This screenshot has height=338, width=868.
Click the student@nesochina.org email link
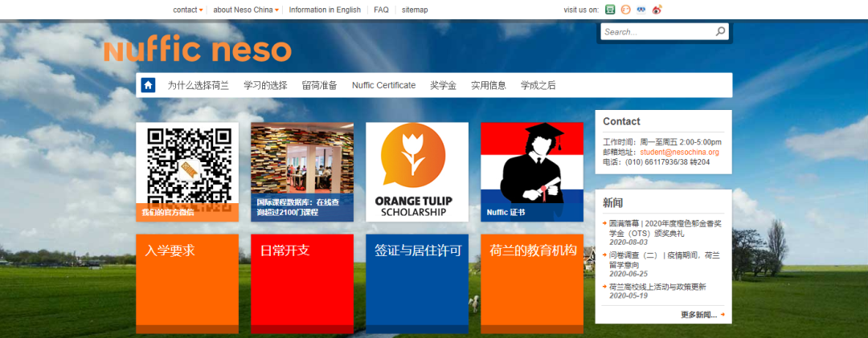point(680,152)
